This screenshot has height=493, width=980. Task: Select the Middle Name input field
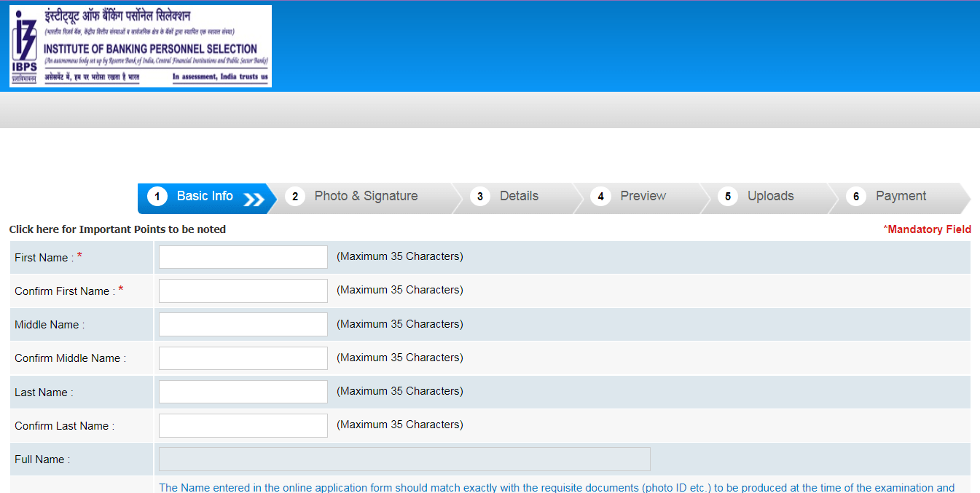243,325
